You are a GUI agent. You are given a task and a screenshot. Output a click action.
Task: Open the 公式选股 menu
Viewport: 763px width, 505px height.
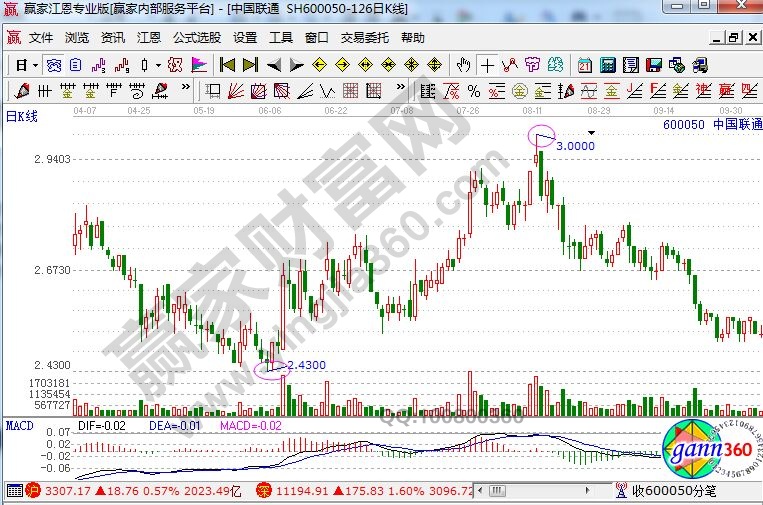[x=196, y=38]
